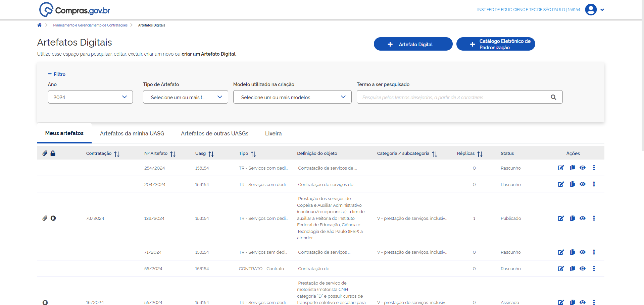
Task: Collapse the Filtro section
Action: (57, 74)
